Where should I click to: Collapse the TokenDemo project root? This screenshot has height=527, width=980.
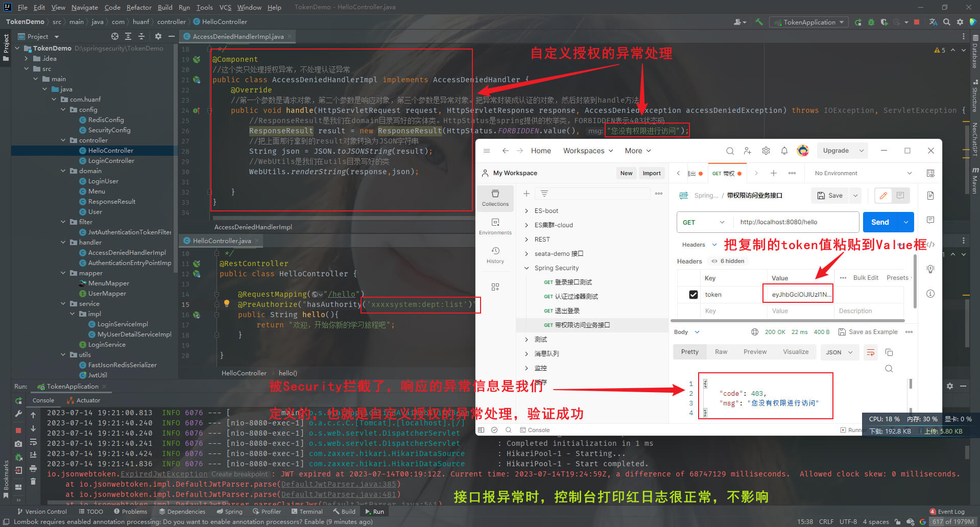tap(18, 49)
